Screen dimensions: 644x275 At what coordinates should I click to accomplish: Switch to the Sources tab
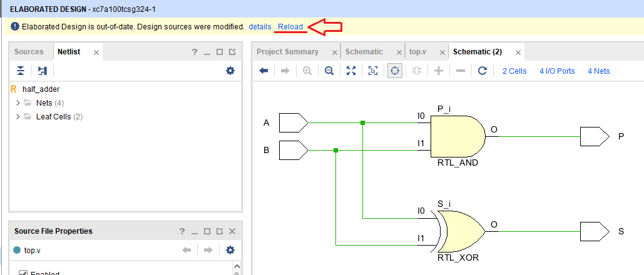click(29, 52)
